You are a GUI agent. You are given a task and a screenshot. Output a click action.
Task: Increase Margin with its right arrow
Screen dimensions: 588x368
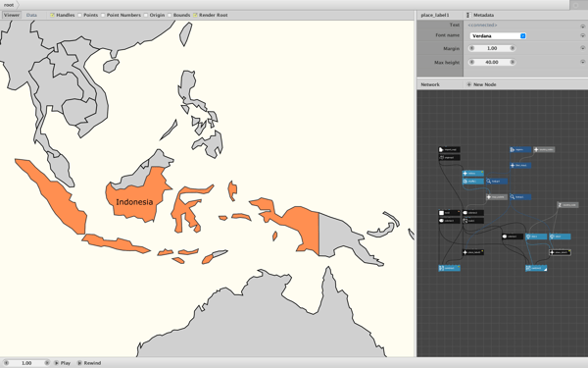(x=513, y=48)
